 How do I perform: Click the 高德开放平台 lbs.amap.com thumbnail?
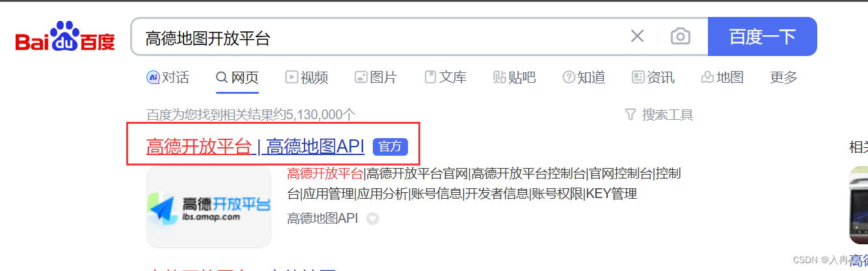point(209,207)
